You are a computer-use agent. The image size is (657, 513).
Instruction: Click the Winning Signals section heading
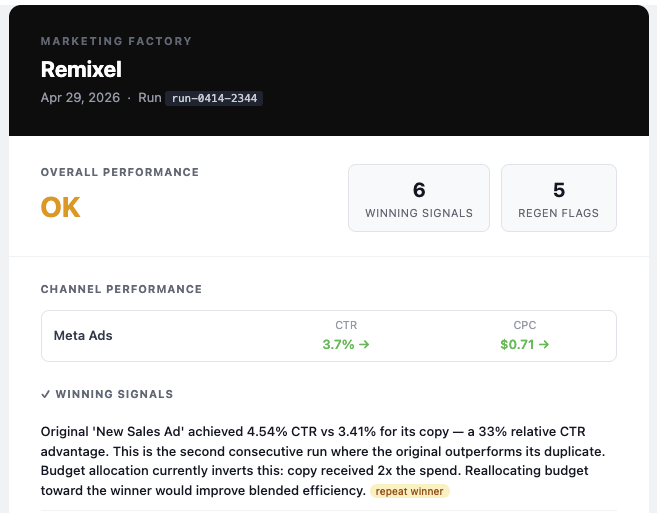coord(114,394)
